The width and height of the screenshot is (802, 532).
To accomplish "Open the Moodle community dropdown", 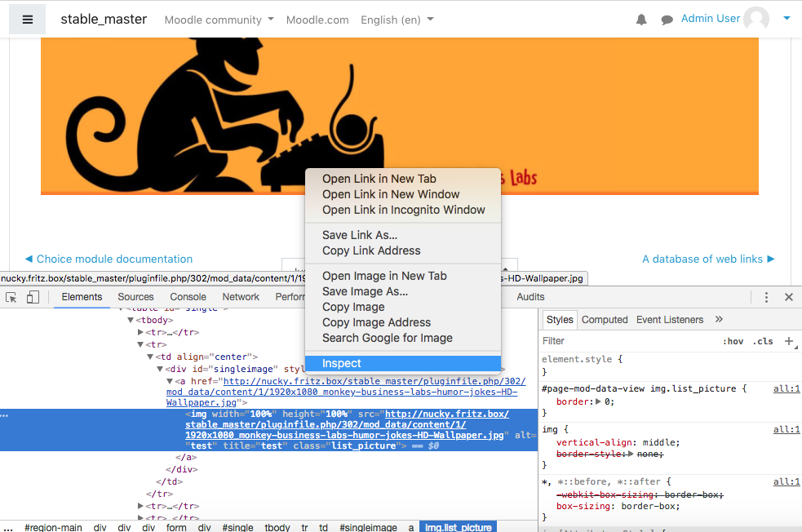I will click(219, 20).
